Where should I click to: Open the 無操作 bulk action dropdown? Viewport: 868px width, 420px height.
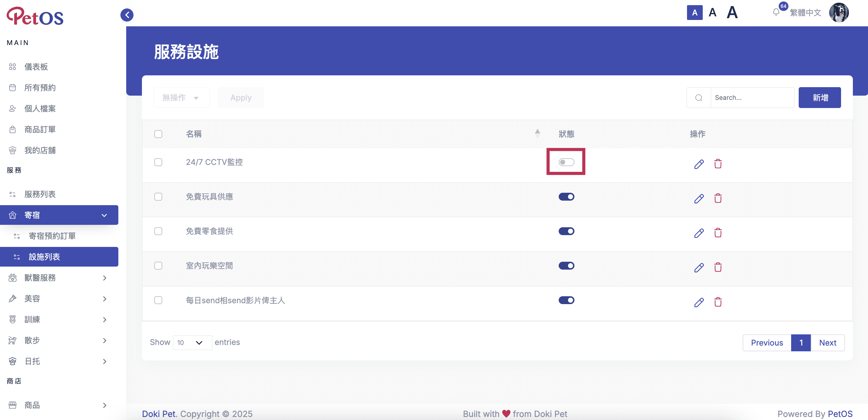[x=182, y=98]
